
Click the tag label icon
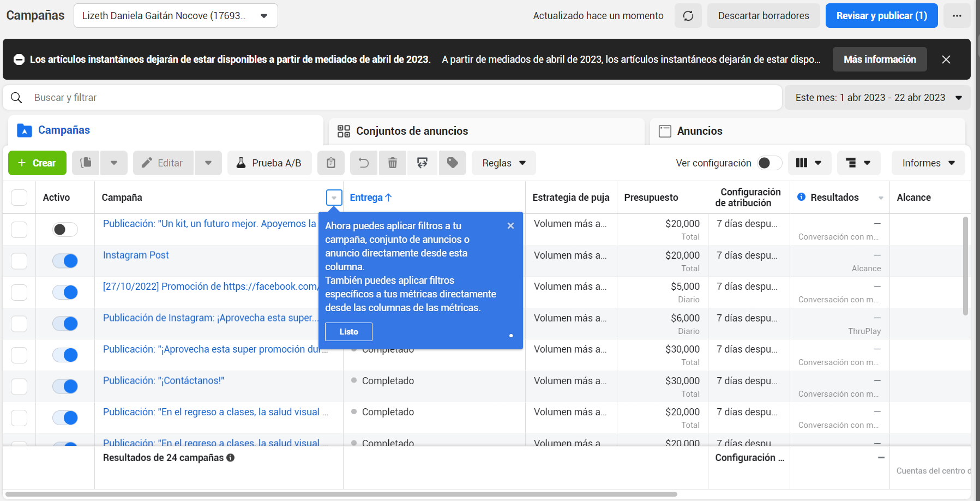tap(453, 163)
